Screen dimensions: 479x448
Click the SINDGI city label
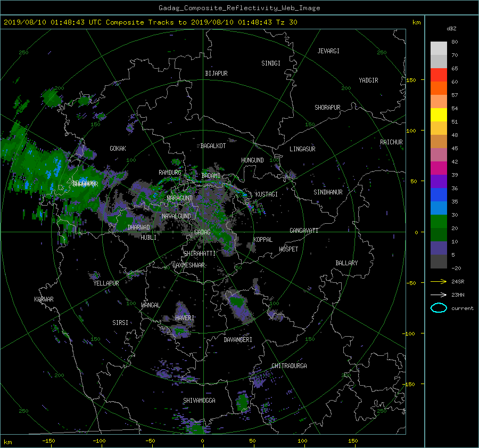tap(271, 63)
